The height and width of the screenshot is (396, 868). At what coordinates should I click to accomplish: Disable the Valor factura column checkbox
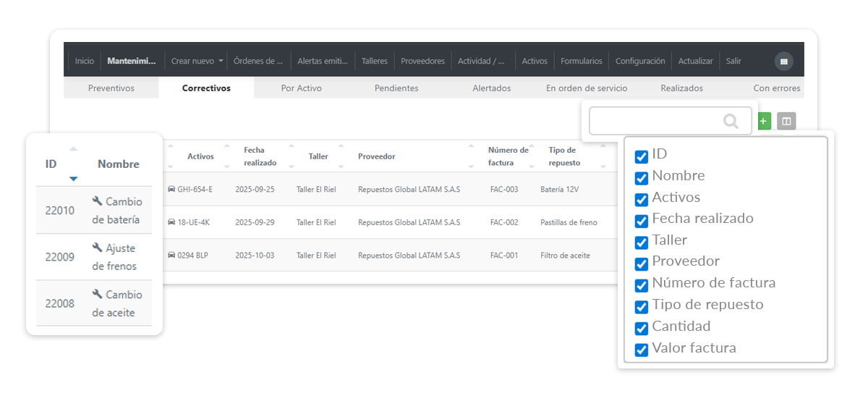tap(641, 350)
